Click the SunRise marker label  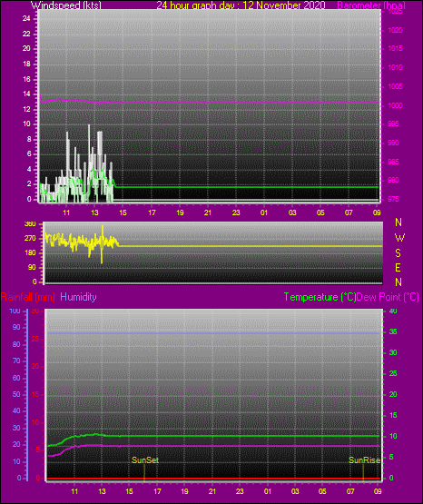(365, 460)
